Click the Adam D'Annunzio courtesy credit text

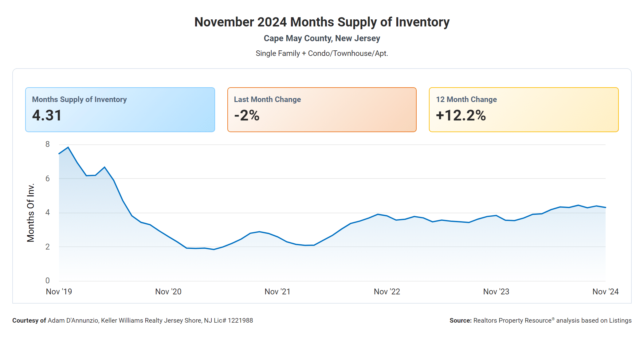(132, 320)
